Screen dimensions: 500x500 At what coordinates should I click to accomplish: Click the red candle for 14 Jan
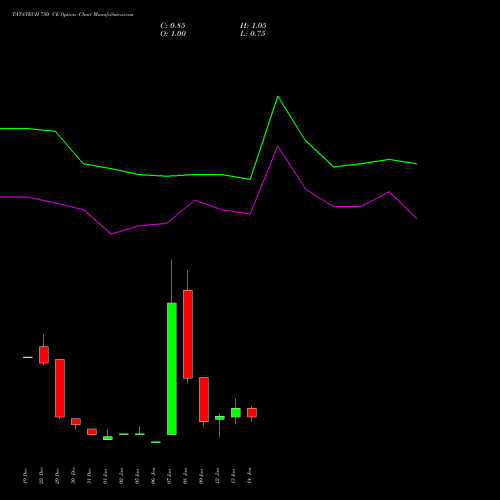point(252,412)
